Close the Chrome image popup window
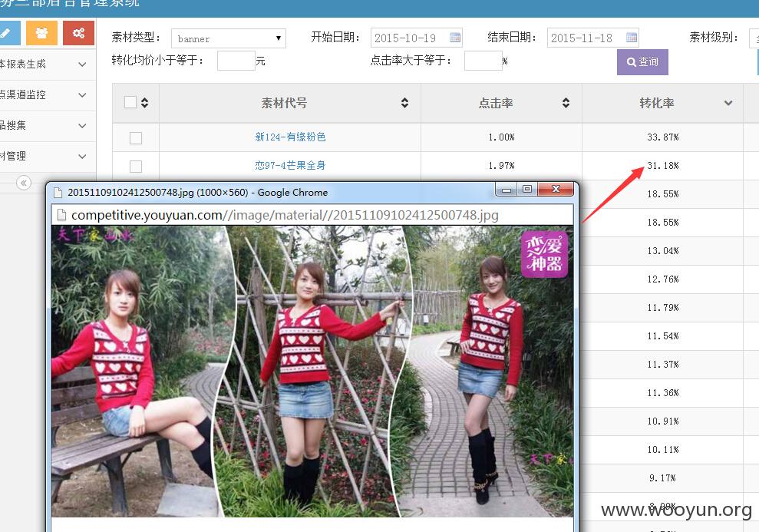Screen dimensions: 759x532 click(556, 190)
